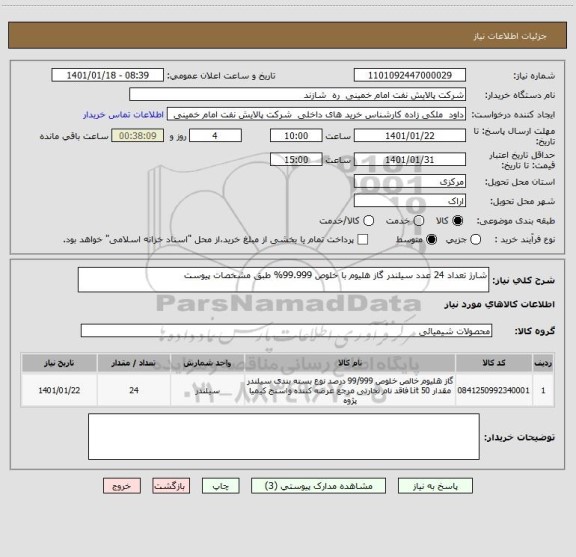The height and width of the screenshot is (557, 576).
Task: Click the validity time 15:00 field
Action: 296,159
